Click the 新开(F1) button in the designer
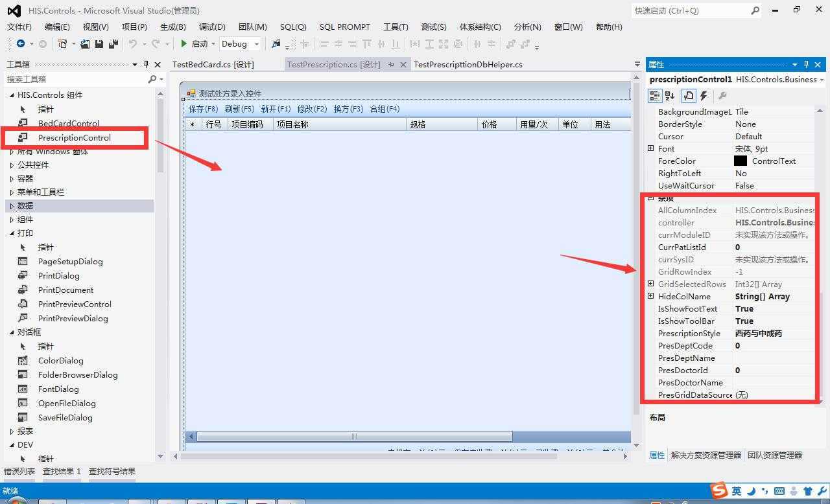 276,109
